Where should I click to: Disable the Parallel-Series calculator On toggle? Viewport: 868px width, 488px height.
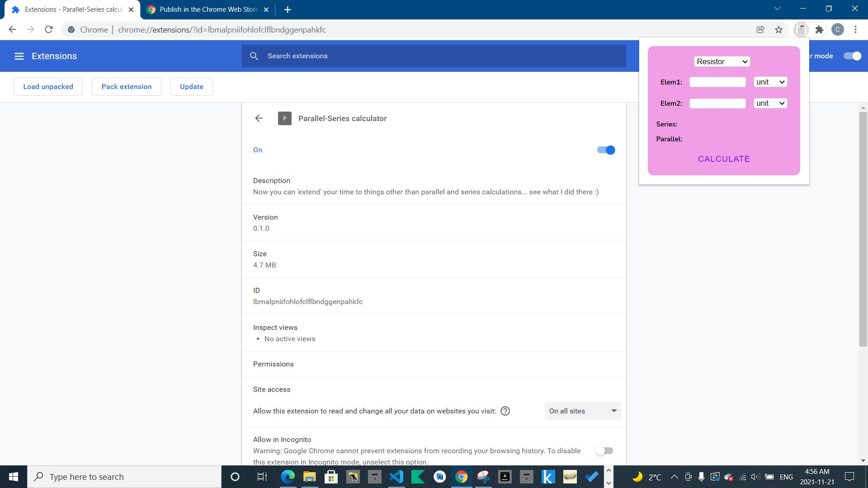point(606,150)
